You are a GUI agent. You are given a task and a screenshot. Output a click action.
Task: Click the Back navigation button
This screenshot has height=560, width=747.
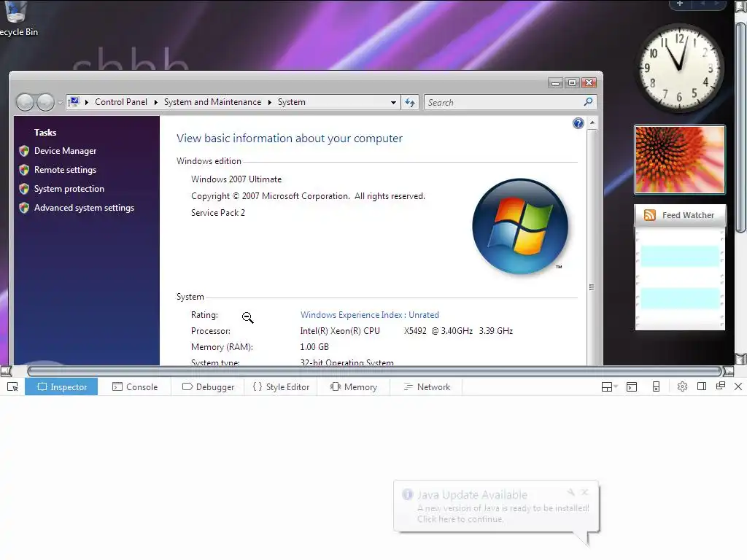pos(26,102)
